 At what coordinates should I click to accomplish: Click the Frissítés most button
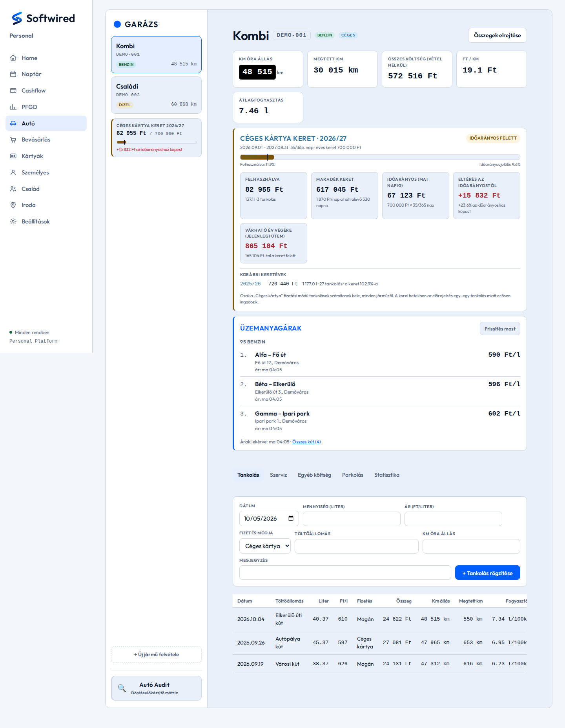coord(500,329)
